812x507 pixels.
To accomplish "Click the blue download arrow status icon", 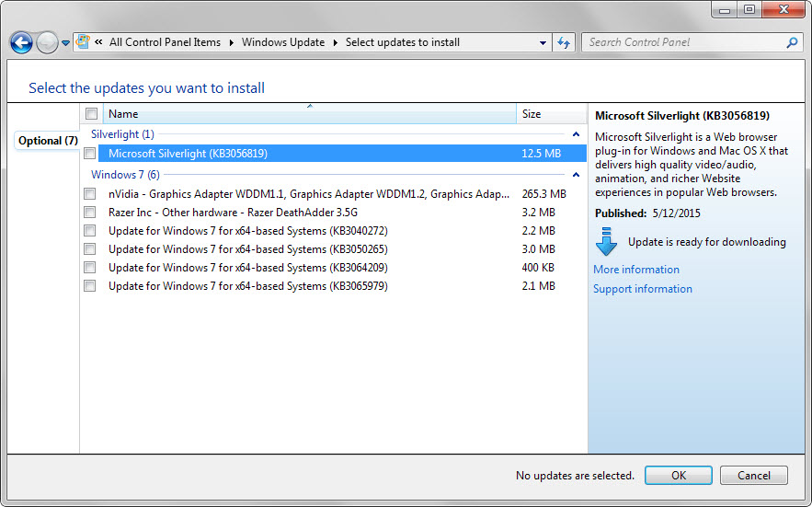I will 606,242.
